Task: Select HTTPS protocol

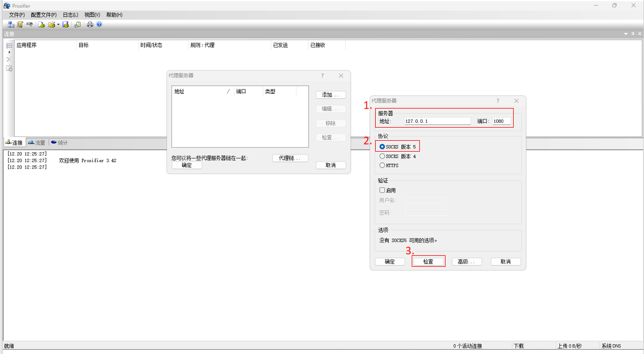Action: pyautogui.click(x=389, y=165)
